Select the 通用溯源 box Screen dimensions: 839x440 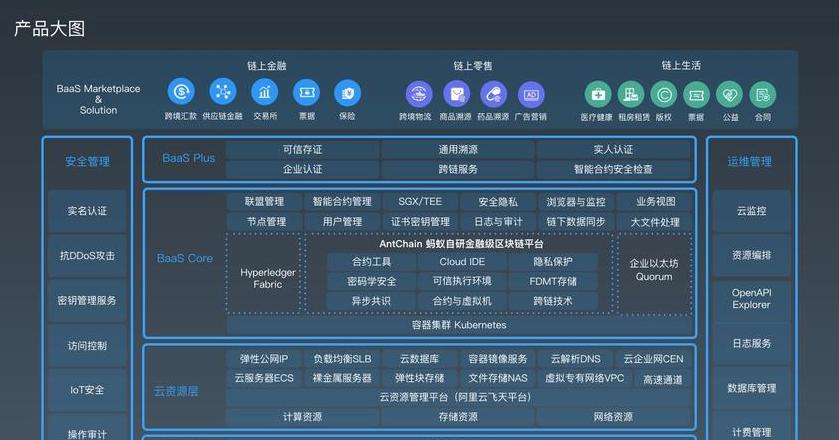(458, 149)
